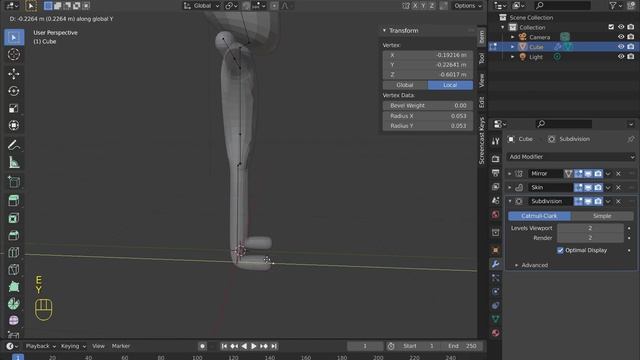Expand the Light tree item
The image size is (640, 360).
point(513,57)
